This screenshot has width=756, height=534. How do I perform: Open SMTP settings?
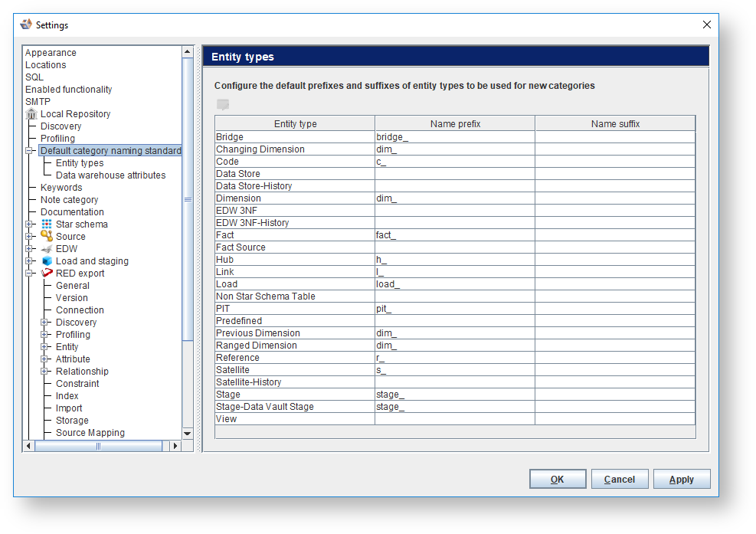coord(38,102)
